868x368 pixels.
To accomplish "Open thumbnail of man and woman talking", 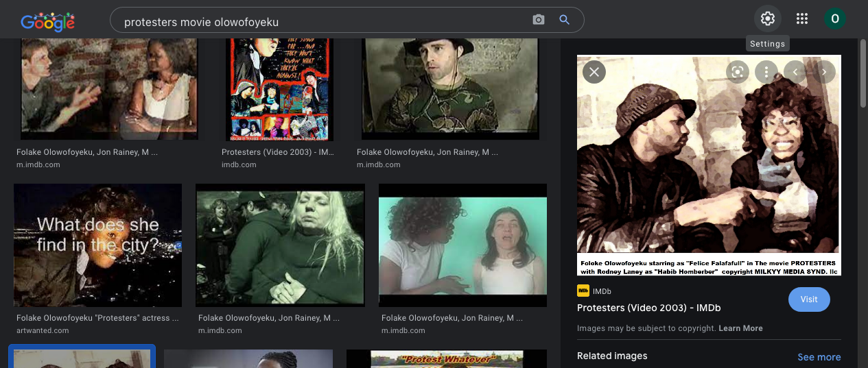I will point(109,89).
